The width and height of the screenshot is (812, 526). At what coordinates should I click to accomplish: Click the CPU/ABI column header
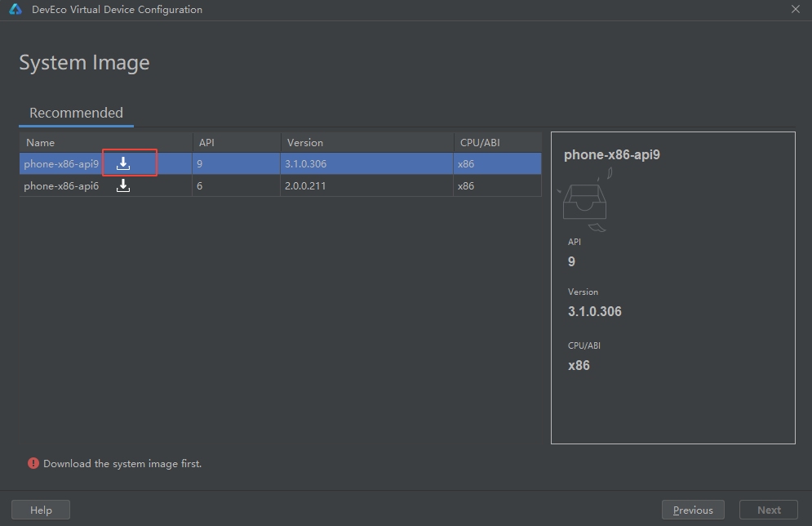click(480, 142)
